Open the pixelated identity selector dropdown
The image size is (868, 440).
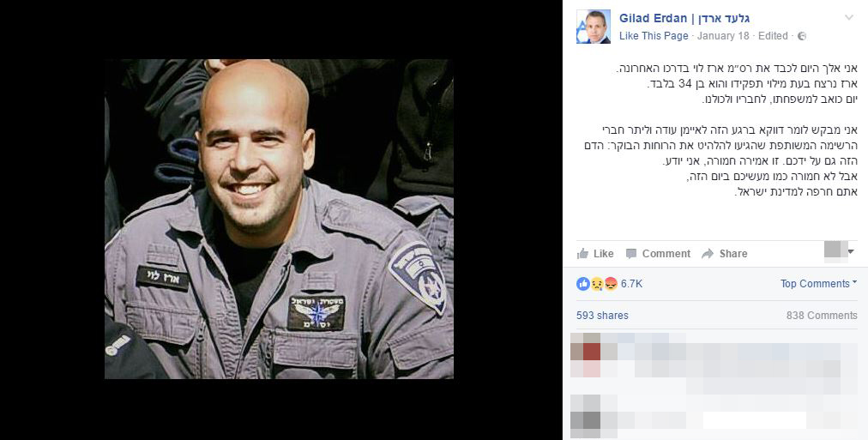pos(840,251)
